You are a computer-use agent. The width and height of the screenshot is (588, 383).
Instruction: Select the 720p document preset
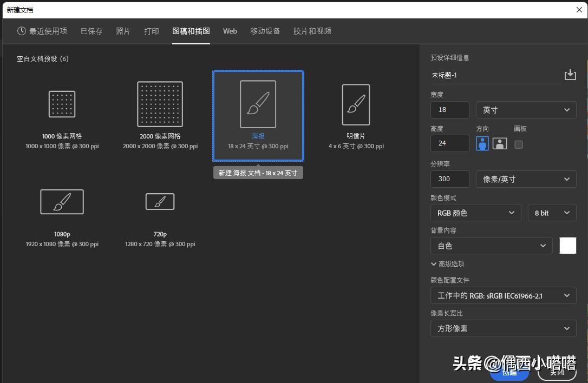point(160,201)
